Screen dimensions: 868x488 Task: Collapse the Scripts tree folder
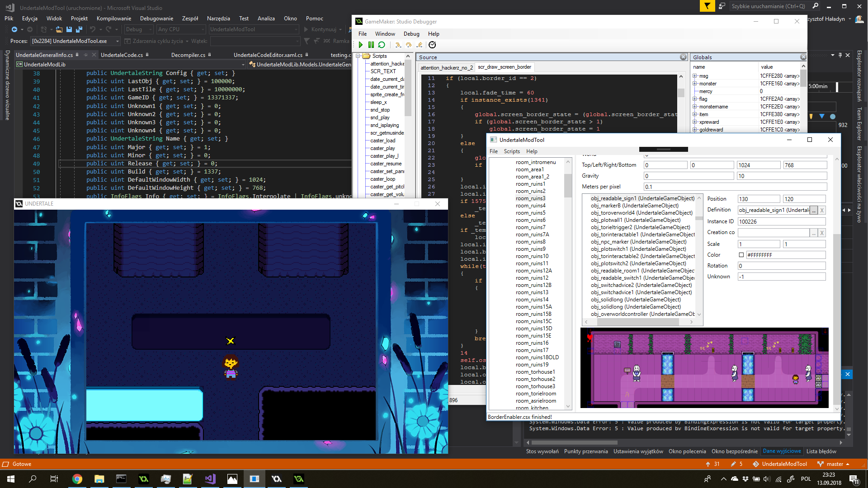358,56
